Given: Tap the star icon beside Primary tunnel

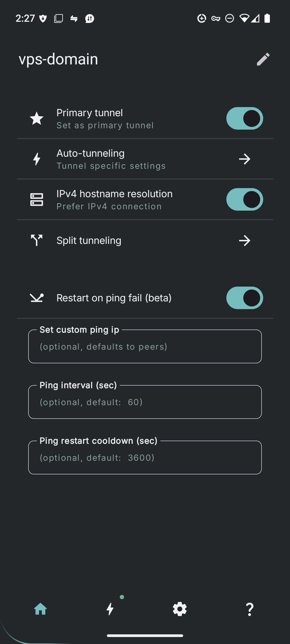Looking at the screenshot, I should tap(37, 119).
